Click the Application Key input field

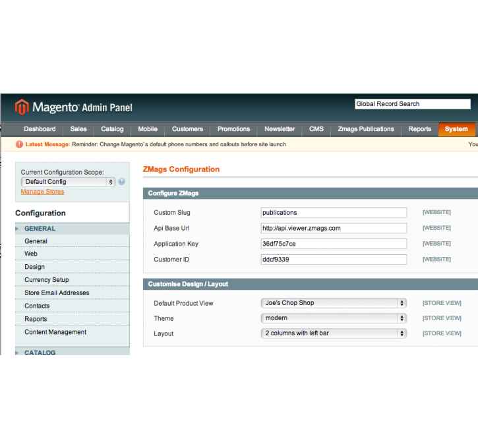334,244
